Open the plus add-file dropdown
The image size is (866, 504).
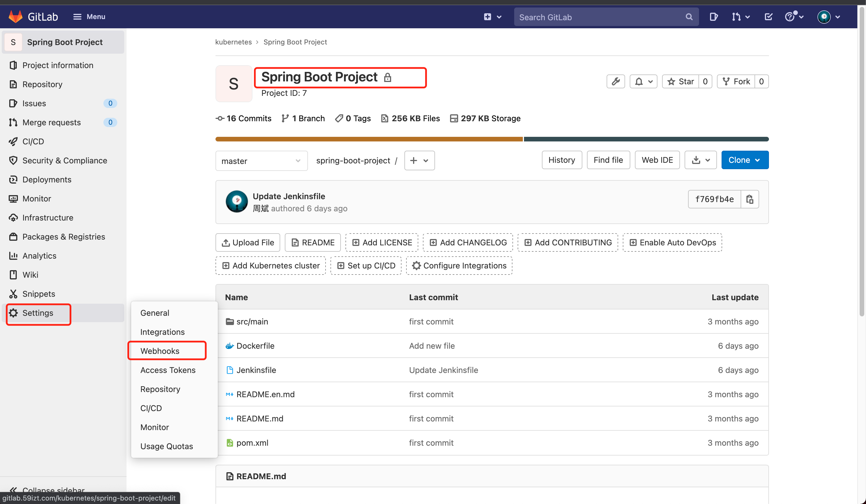419,160
